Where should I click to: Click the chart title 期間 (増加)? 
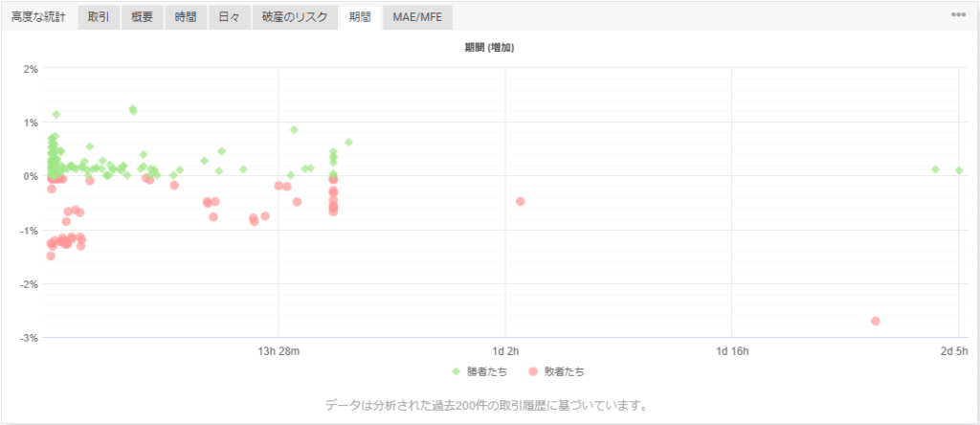pos(489,49)
